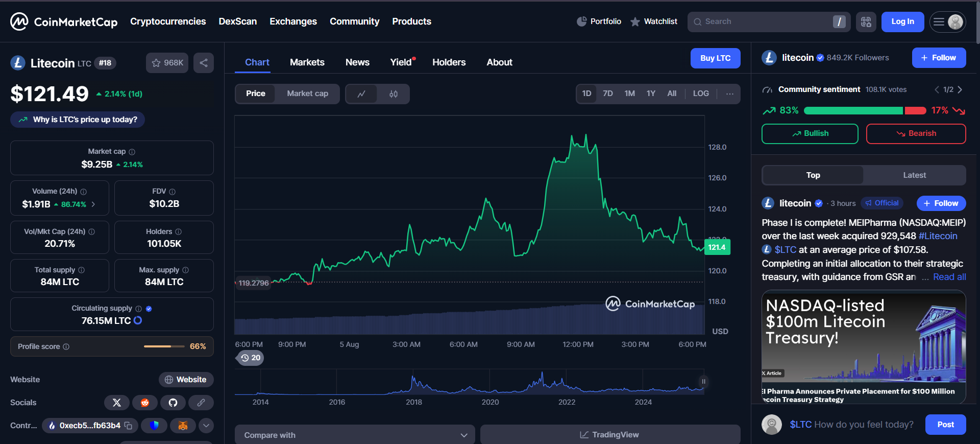Click the Max. supply info icon
980x444 pixels.
(185, 270)
